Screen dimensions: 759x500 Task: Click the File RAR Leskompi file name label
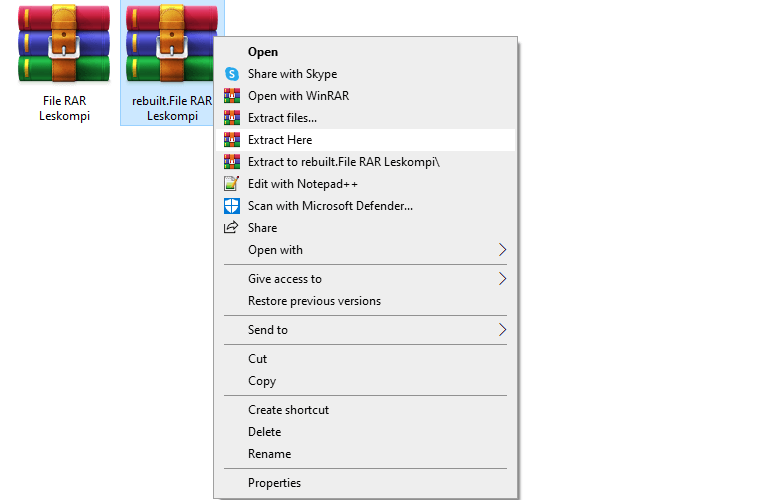(64, 108)
